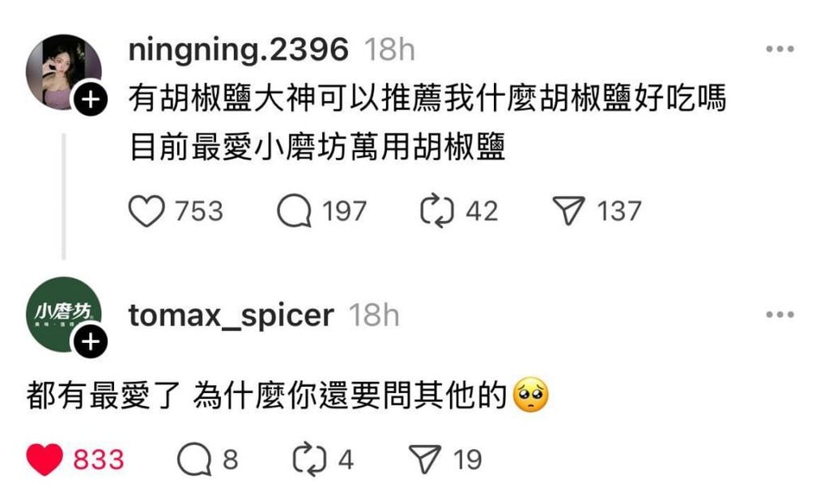Screen dimensions: 829x504
Task: Share tomax_spicer's reply via send icon
Action: (x=425, y=459)
